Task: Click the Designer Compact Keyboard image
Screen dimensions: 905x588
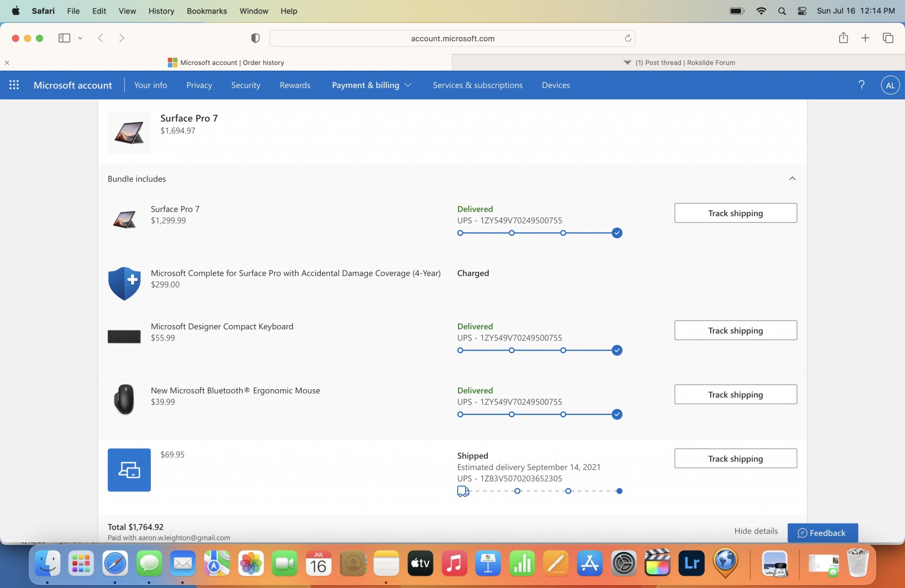Action: [124, 337]
